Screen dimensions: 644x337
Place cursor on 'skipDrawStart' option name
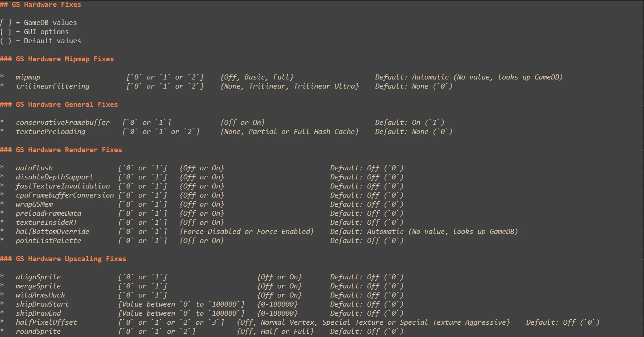(42, 304)
